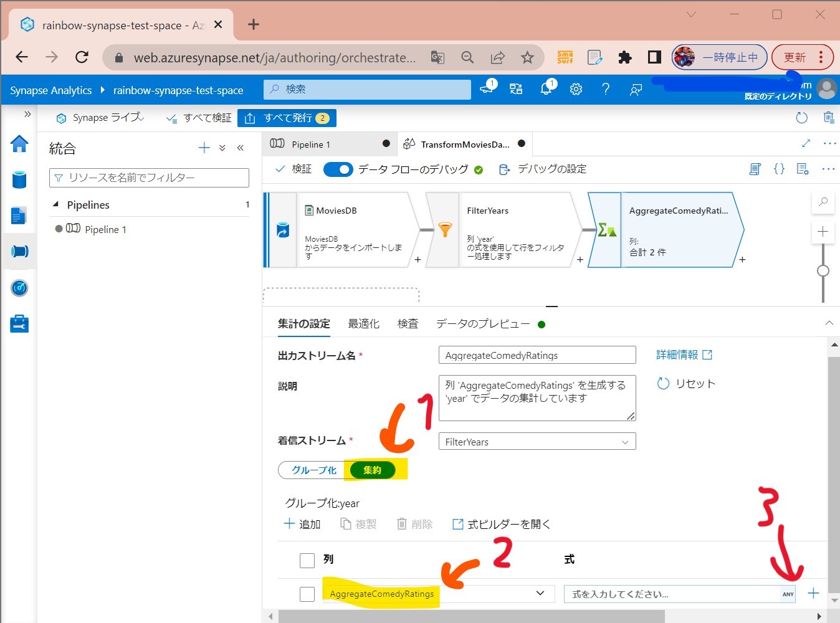The height and width of the screenshot is (623, 840).
Task: Expand the left navigation with double chevron
Action: click(27, 114)
